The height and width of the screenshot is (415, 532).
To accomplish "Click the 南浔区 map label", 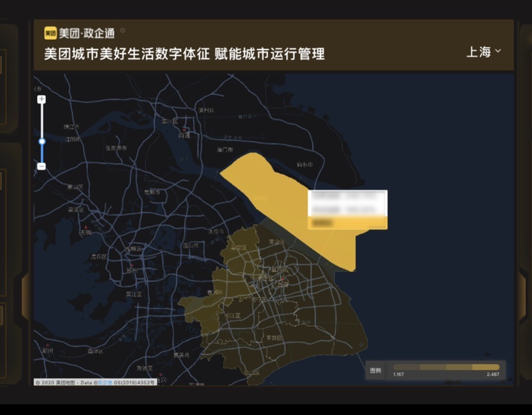I will coord(95,351).
